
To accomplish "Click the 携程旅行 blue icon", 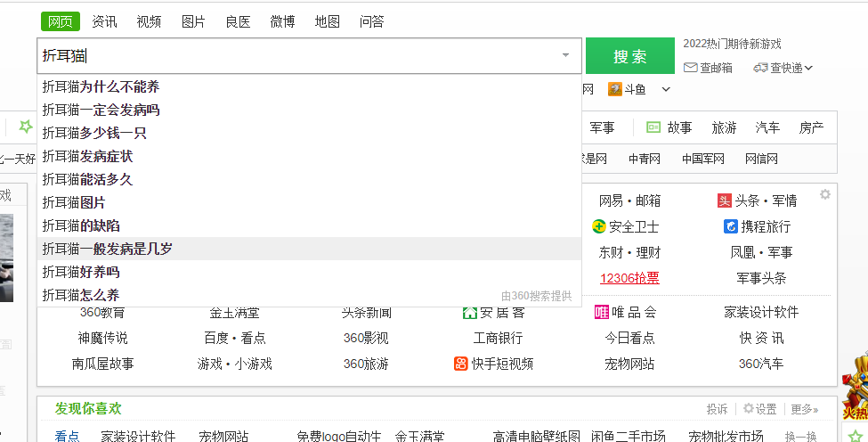I will (x=731, y=226).
